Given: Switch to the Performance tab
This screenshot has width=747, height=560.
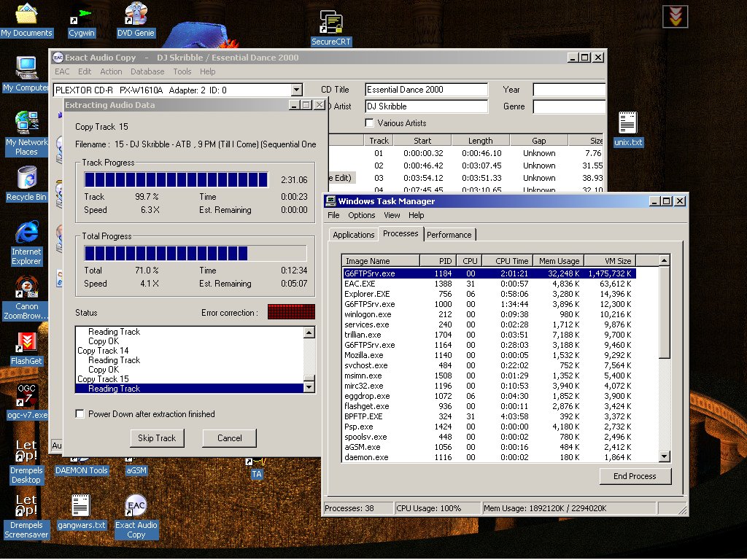Looking at the screenshot, I should tap(449, 235).
